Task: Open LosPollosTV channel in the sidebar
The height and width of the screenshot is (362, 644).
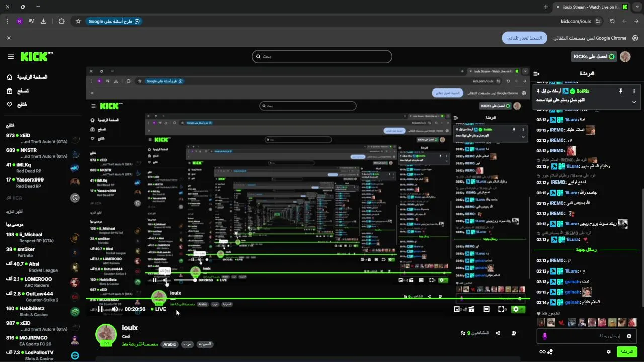Action: coord(43,355)
